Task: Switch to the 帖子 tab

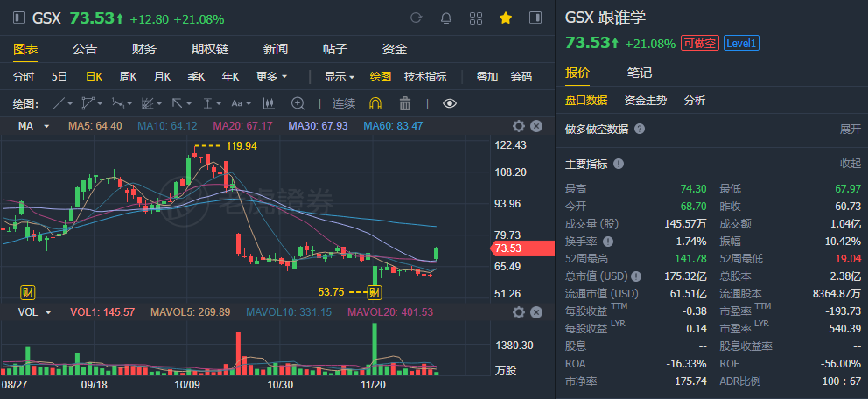Action: (335, 49)
